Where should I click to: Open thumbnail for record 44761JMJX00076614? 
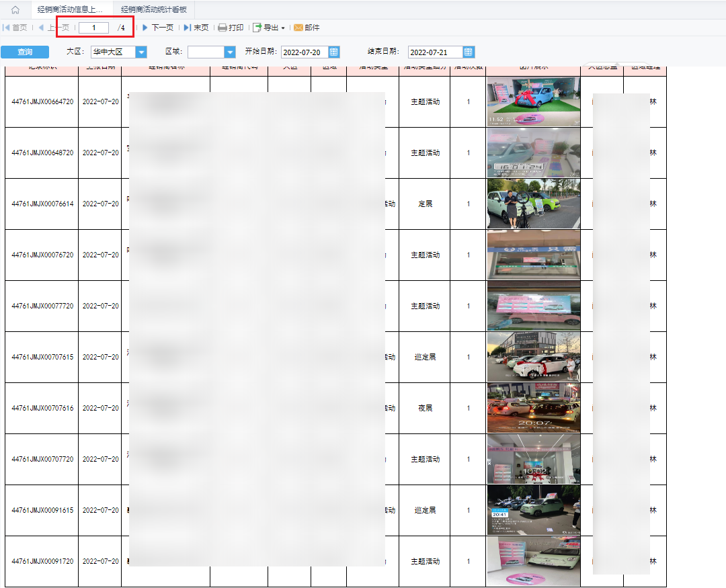coord(533,204)
